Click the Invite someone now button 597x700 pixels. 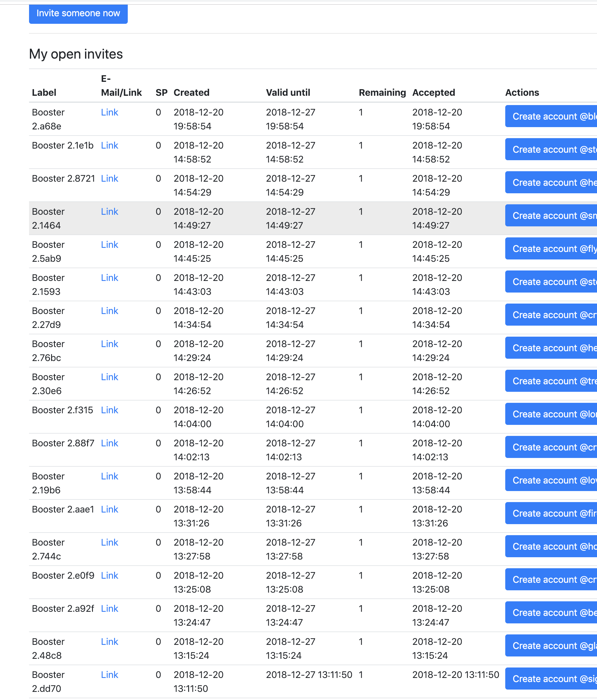pos(78,14)
